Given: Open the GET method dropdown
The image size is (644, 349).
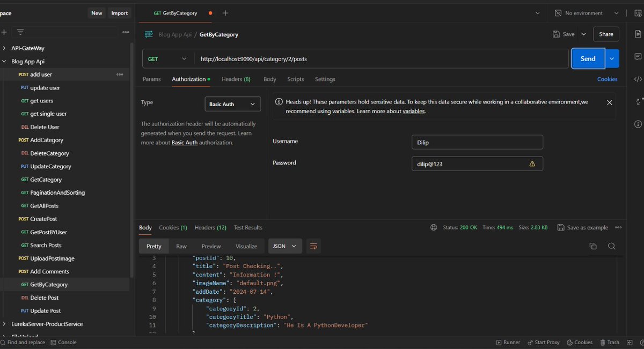Looking at the screenshot, I should [x=168, y=59].
